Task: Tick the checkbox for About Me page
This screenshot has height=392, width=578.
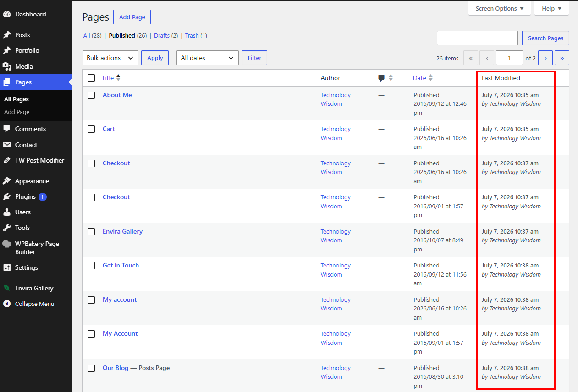Action: 91,95
